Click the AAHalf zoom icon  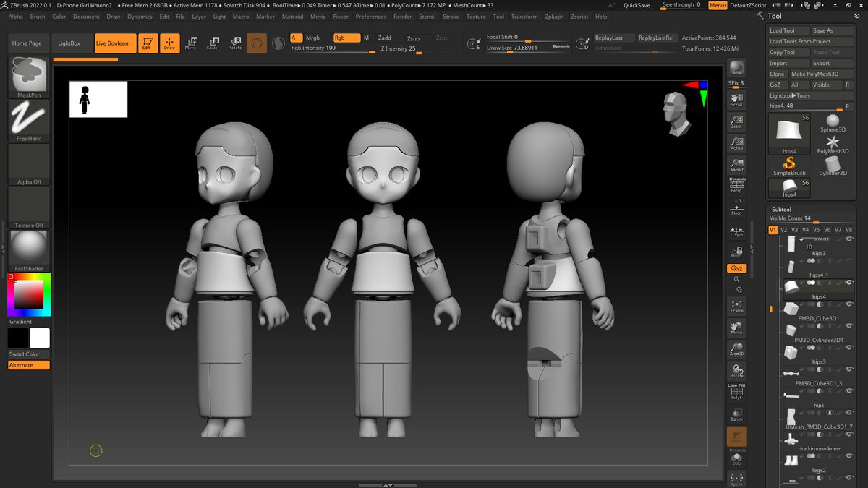click(x=736, y=166)
